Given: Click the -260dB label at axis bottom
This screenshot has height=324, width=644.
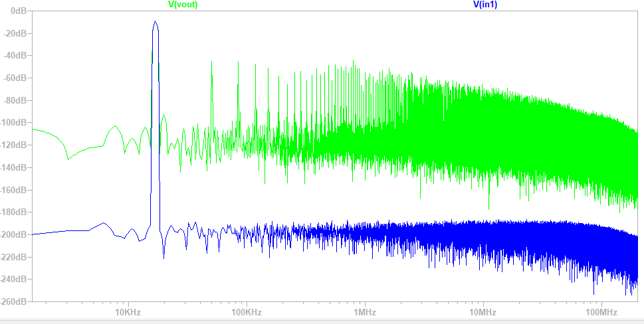Looking at the screenshot, I should point(14,301).
